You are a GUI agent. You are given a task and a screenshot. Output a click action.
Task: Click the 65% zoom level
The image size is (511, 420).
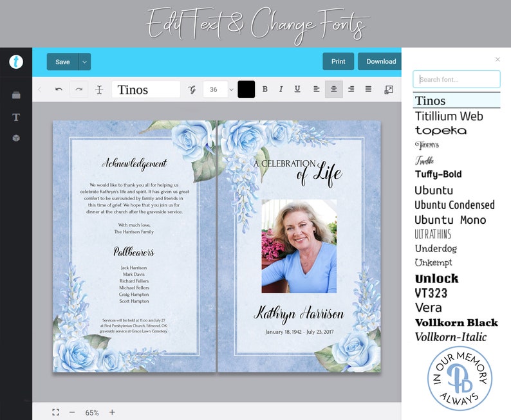pos(92,412)
